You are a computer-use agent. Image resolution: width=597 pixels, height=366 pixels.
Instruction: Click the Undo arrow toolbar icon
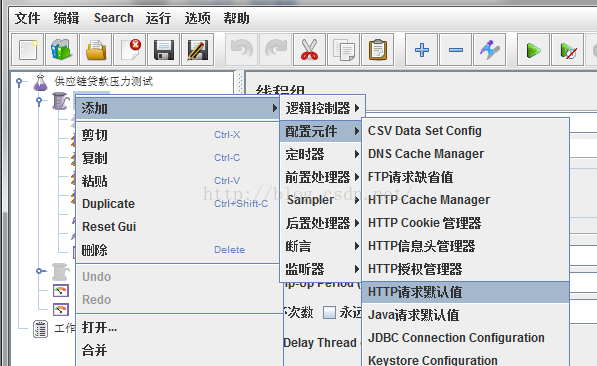pos(242,50)
